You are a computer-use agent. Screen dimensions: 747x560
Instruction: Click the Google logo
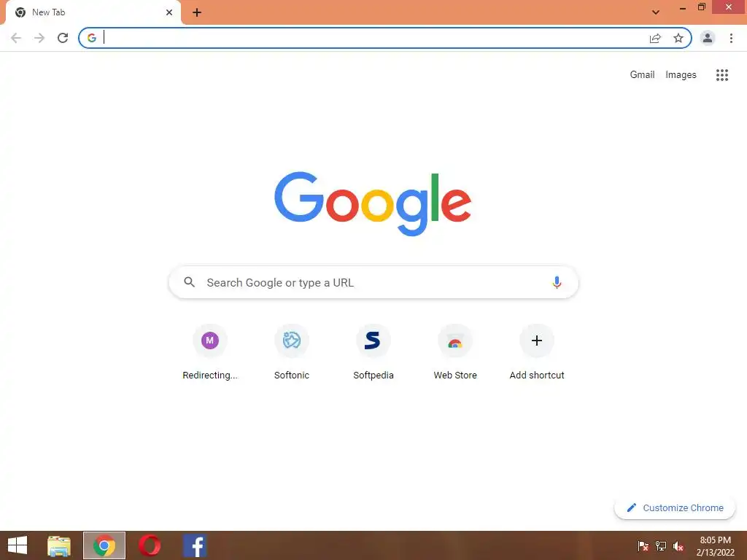tap(373, 204)
